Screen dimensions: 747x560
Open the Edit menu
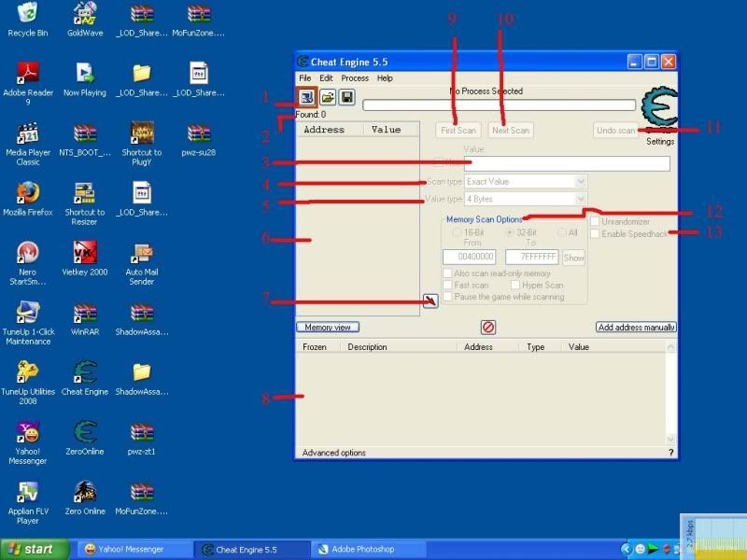(326, 78)
